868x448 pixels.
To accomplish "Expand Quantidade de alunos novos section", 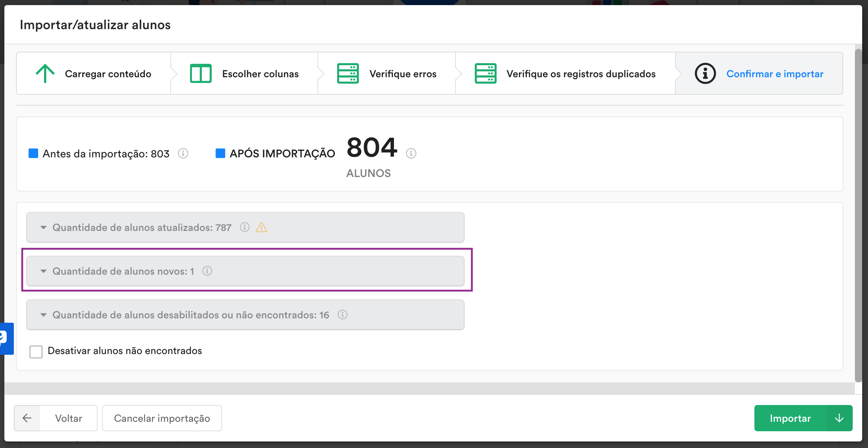I will [123, 271].
